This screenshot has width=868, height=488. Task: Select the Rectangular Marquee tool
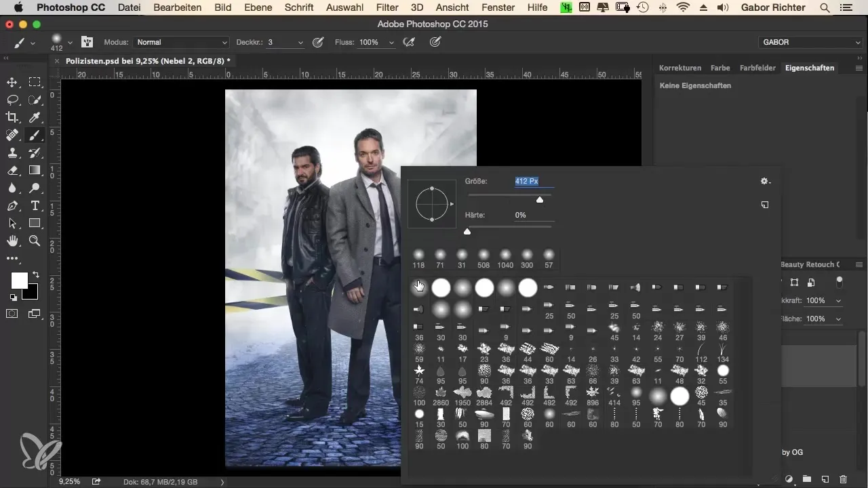click(35, 83)
